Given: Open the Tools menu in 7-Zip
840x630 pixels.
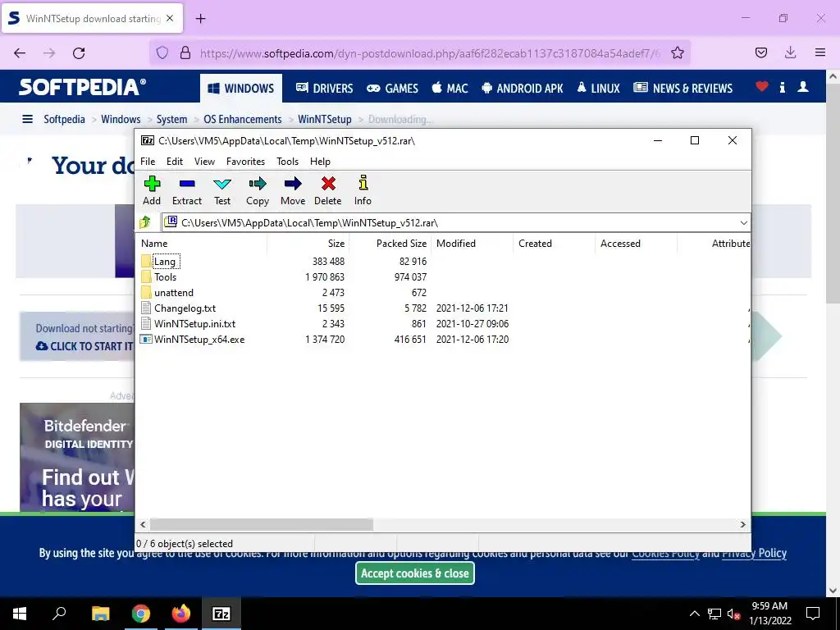Looking at the screenshot, I should [x=287, y=162].
